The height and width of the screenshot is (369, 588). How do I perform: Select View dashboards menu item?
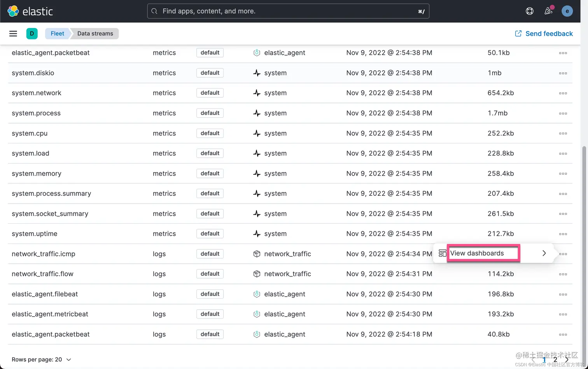[493, 253]
